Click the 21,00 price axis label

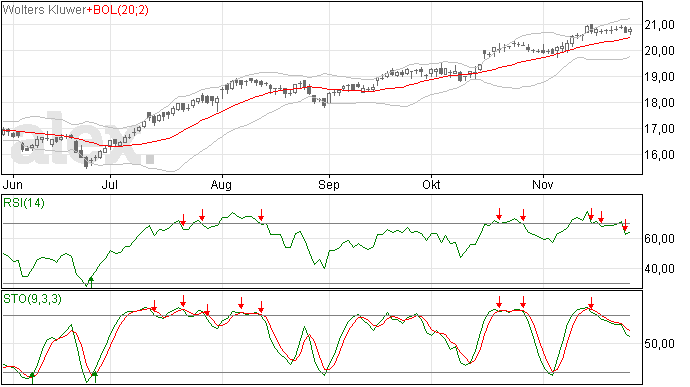pos(659,25)
